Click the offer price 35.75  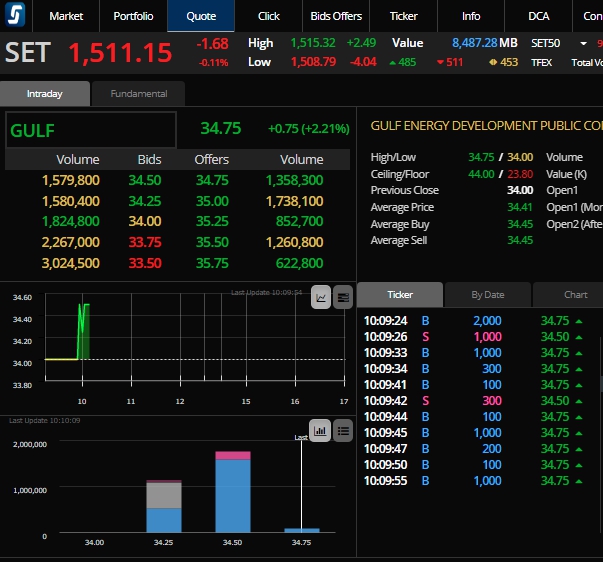pyautogui.click(x=212, y=263)
